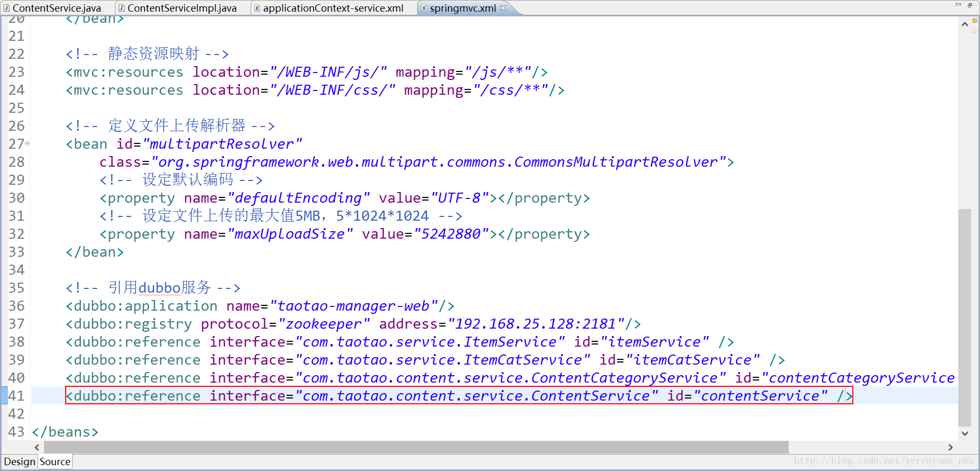The width and height of the screenshot is (980, 471).
Task: Click the "UTF-8" value on line 30
Action: tap(459, 198)
